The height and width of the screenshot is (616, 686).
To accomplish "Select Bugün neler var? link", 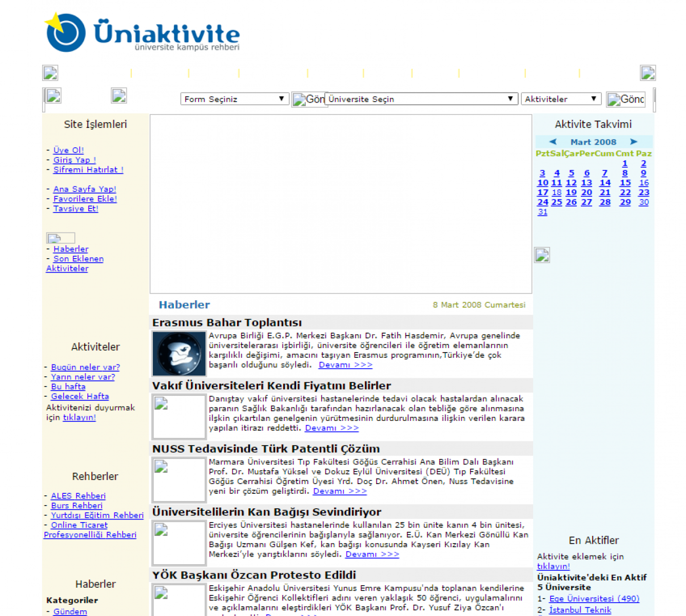I will point(85,367).
